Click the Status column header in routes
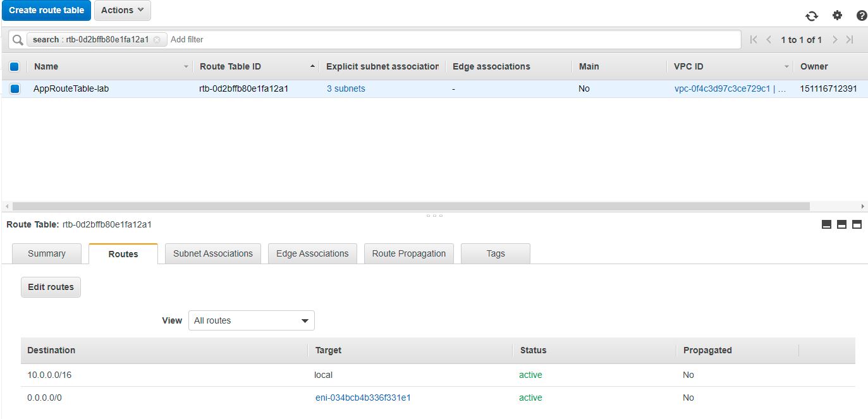This screenshot has height=419, width=868. coord(533,350)
